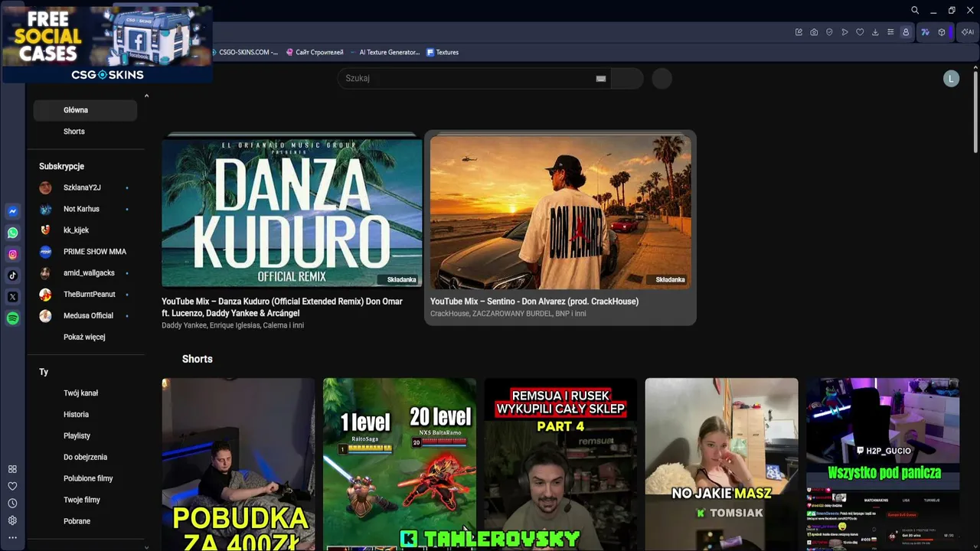Image resolution: width=980 pixels, height=551 pixels.
Task: Expand subscriptions with Pokaż więcej
Action: coord(85,337)
